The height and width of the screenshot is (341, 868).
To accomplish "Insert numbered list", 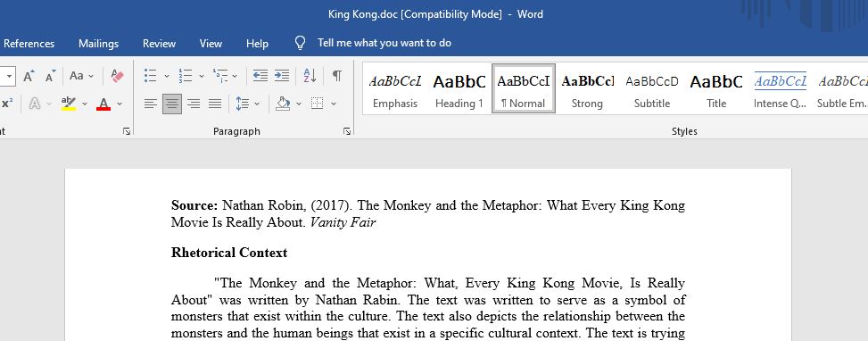I will click(x=186, y=76).
